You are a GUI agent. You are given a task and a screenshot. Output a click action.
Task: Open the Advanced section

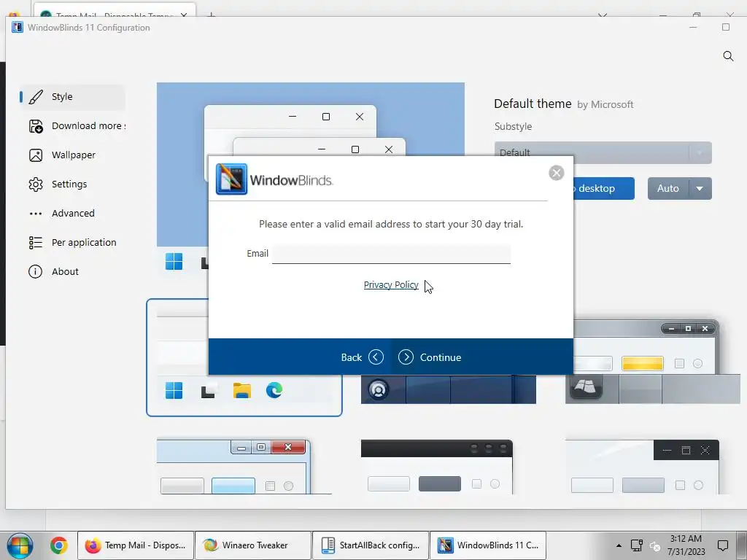[72, 214]
